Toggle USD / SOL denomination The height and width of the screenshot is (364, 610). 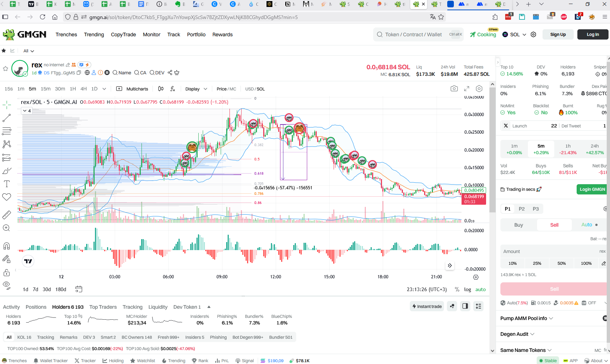click(x=255, y=89)
